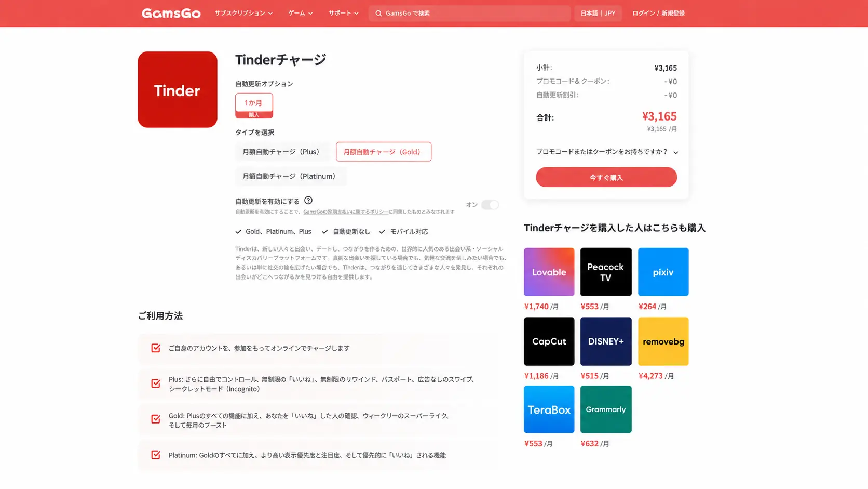Select the 1か月 renewal option
The height and width of the screenshot is (489, 868).
[x=254, y=105]
